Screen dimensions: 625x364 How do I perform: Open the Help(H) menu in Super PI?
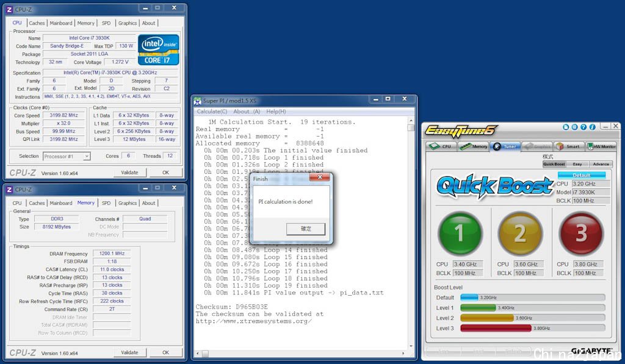pyautogui.click(x=276, y=112)
